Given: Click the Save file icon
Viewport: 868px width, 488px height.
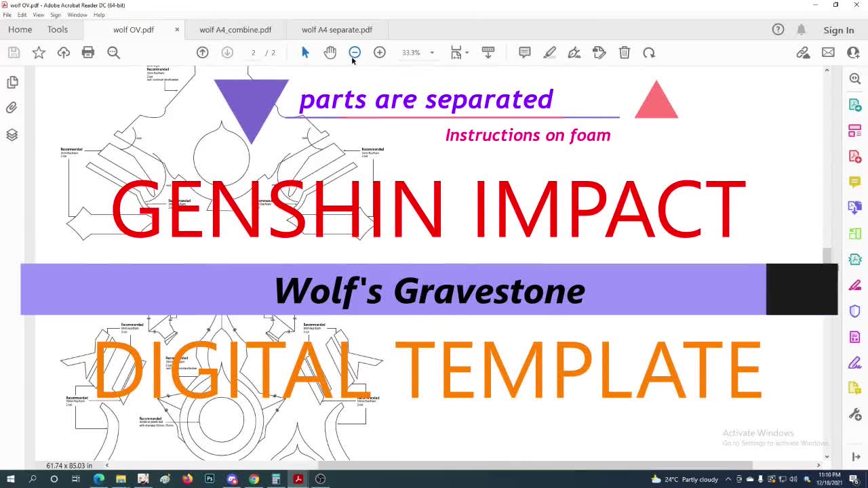Looking at the screenshot, I should [x=14, y=52].
